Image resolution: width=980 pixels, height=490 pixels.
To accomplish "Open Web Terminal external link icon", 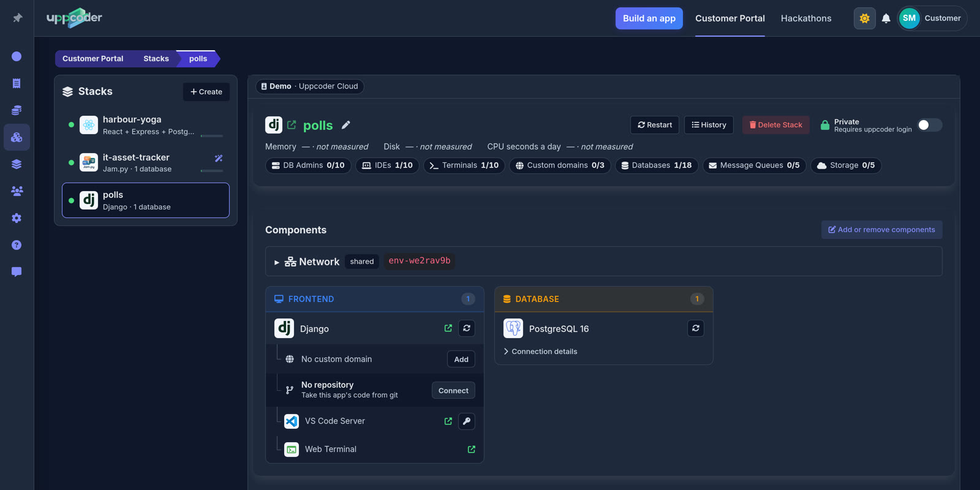I will [x=472, y=450].
